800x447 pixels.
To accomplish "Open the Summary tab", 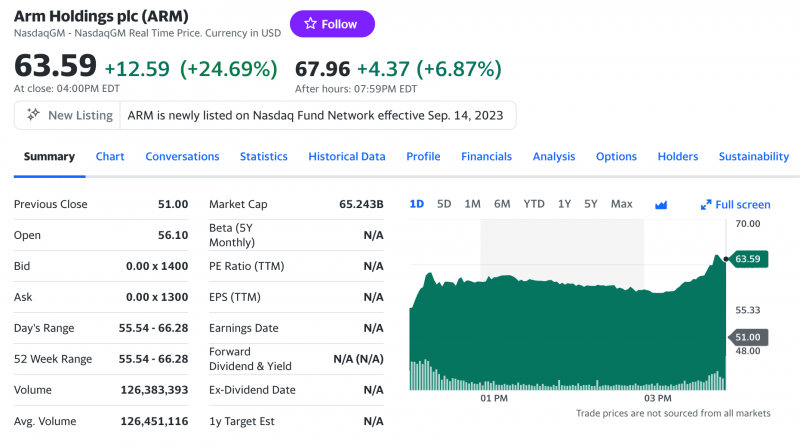I will [49, 157].
